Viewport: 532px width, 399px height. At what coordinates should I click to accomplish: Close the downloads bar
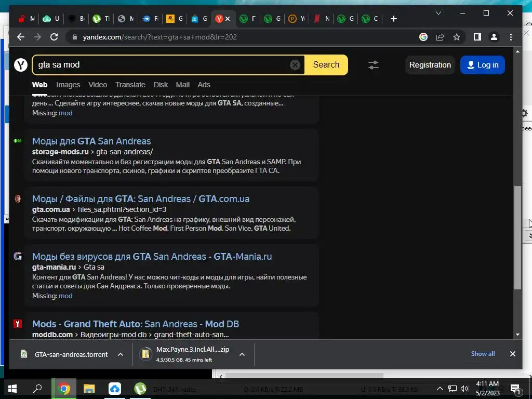tap(513, 353)
